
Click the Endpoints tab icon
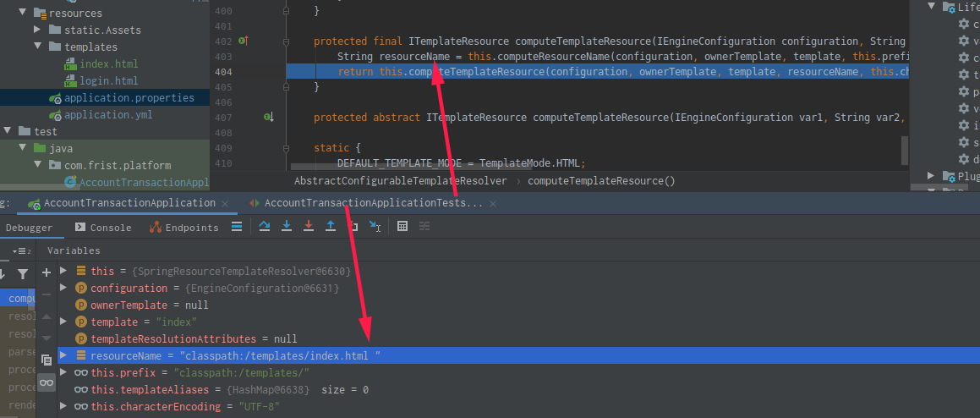(x=155, y=227)
